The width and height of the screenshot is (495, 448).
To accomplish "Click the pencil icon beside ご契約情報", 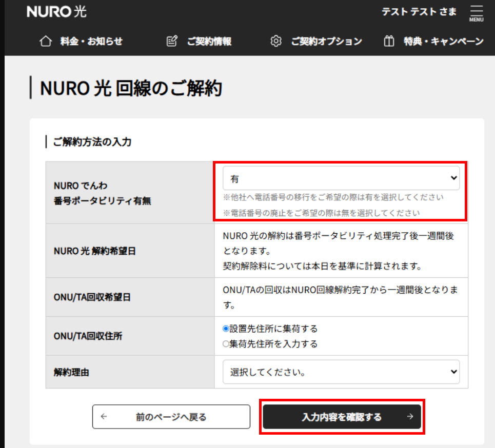I will [x=172, y=42].
